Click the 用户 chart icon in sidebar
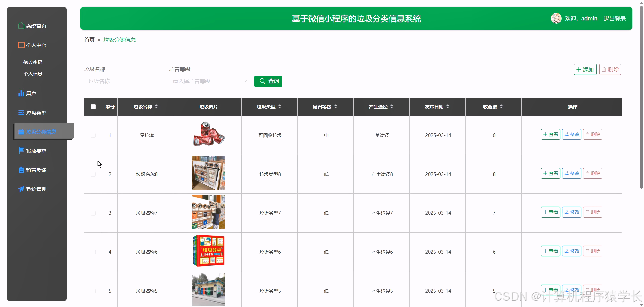Image resolution: width=644 pixels, height=307 pixels. pyautogui.click(x=21, y=93)
